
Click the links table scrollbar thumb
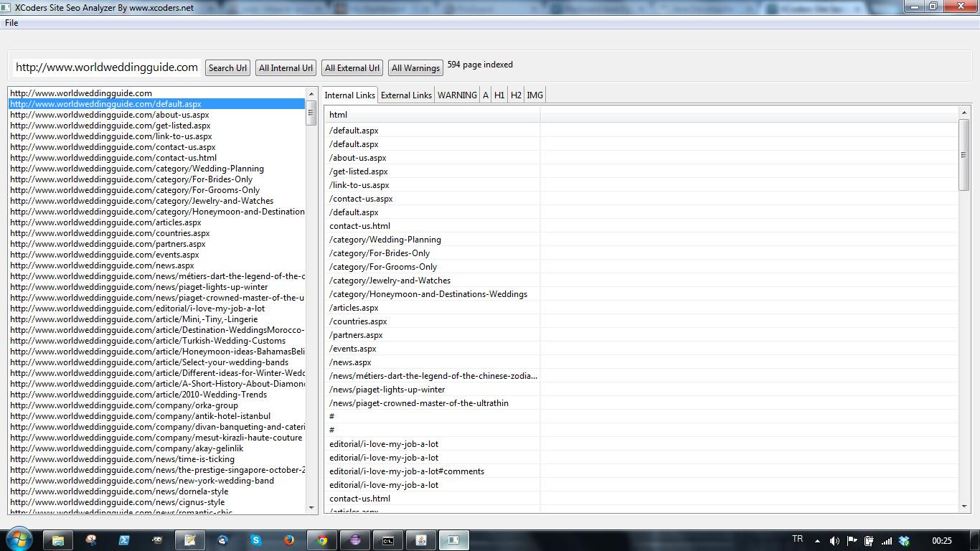(963, 155)
